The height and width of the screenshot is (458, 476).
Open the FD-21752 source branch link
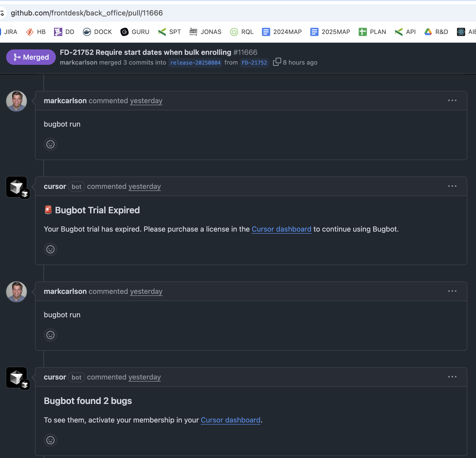254,63
